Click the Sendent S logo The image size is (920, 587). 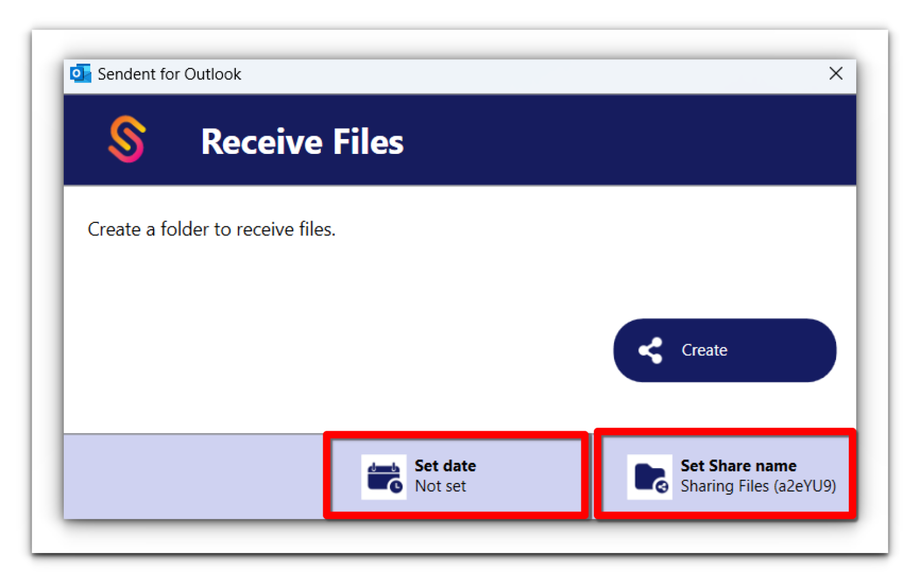(127, 139)
